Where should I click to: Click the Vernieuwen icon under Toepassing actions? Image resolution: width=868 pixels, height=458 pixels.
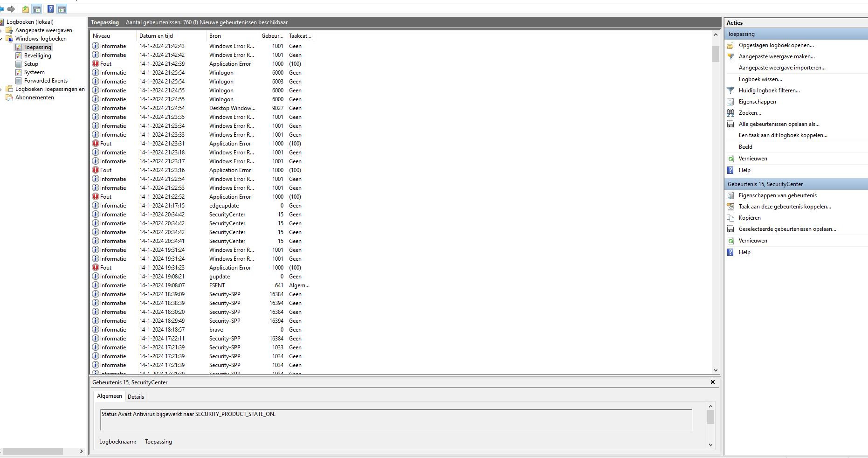[730, 159]
